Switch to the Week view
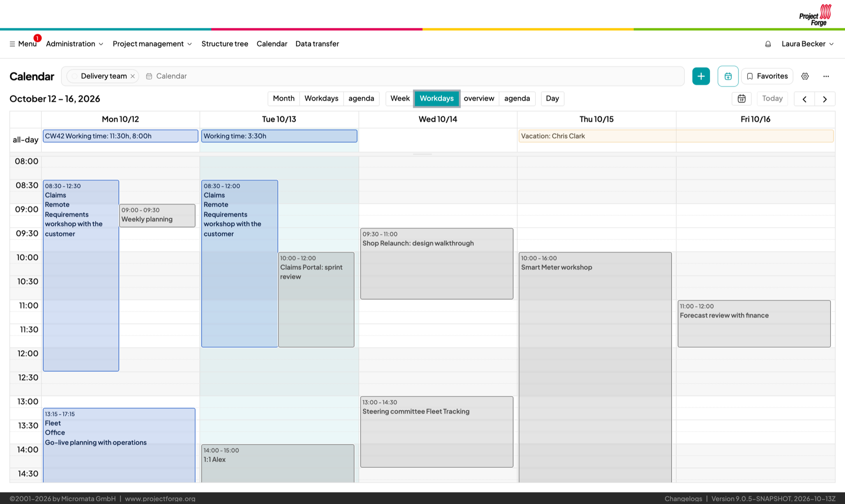 tap(400, 99)
